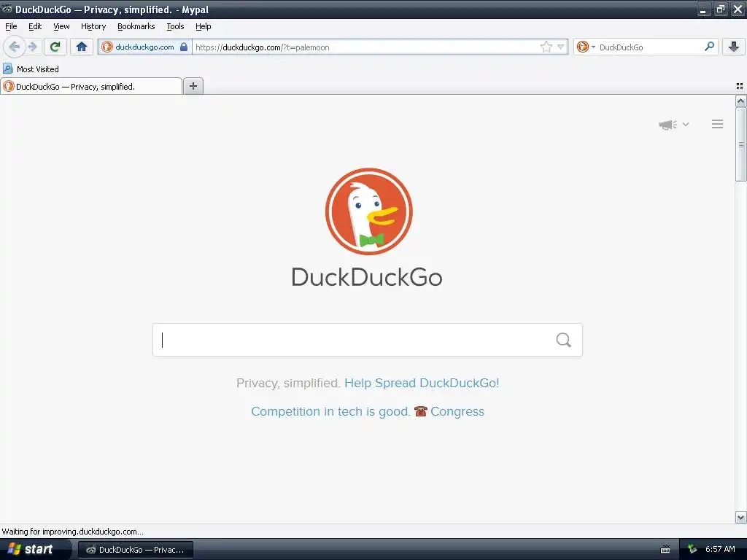
Task: Open the History menu
Action: tap(93, 26)
